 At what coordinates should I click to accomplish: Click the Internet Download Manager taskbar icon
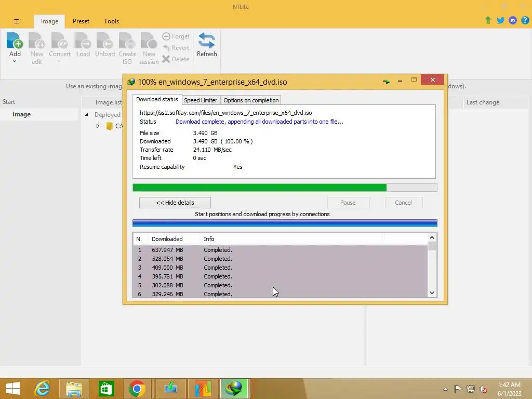point(234,389)
